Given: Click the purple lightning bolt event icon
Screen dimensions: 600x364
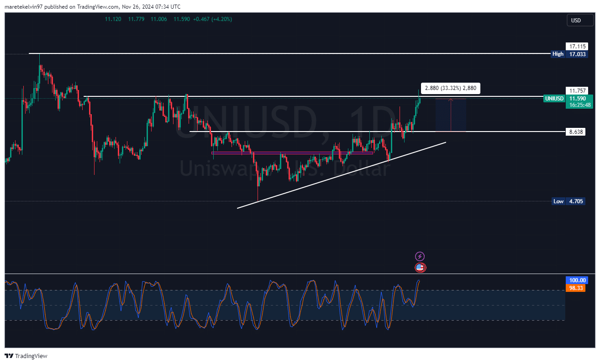Looking at the screenshot, I should pyautogui.click(x=420, y=256).
